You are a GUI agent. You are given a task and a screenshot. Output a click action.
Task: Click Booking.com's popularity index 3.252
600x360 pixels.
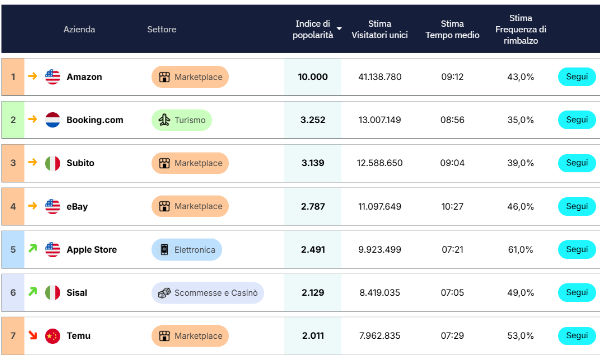tap(313, 120)
